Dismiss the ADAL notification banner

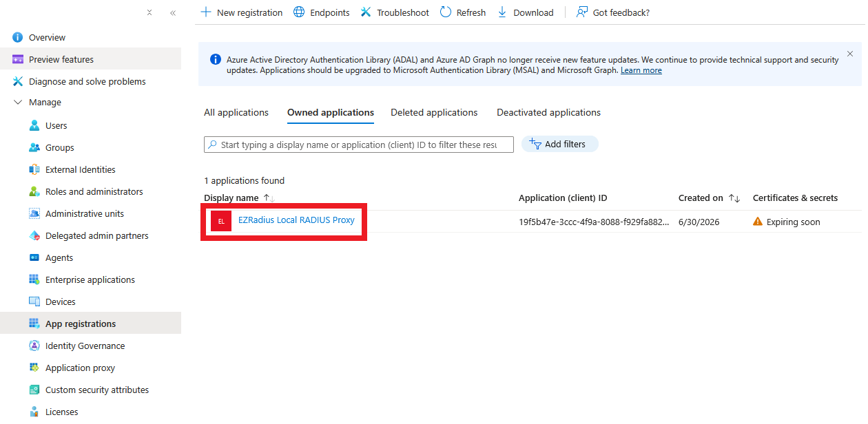tap(849, 54)
